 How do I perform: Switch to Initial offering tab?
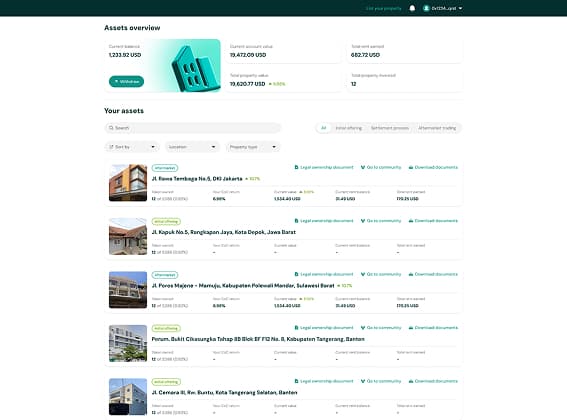click(349, 128)
